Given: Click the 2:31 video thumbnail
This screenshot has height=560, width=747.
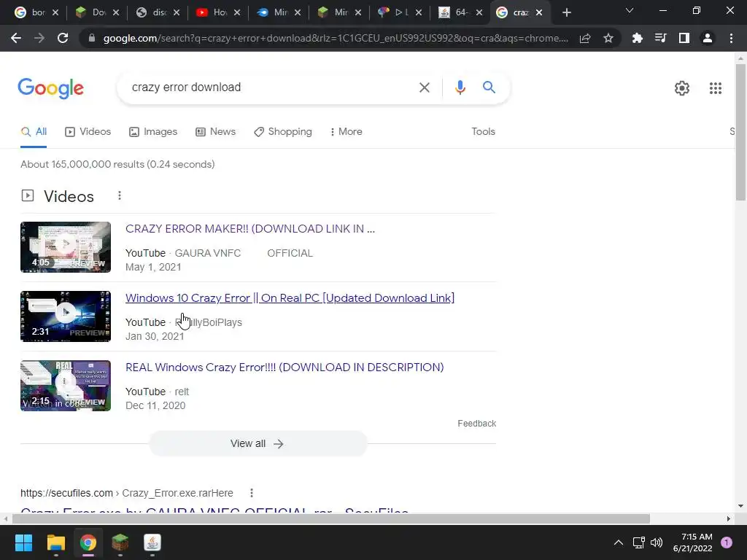Looking at the screenshot, I should (66, 316).
